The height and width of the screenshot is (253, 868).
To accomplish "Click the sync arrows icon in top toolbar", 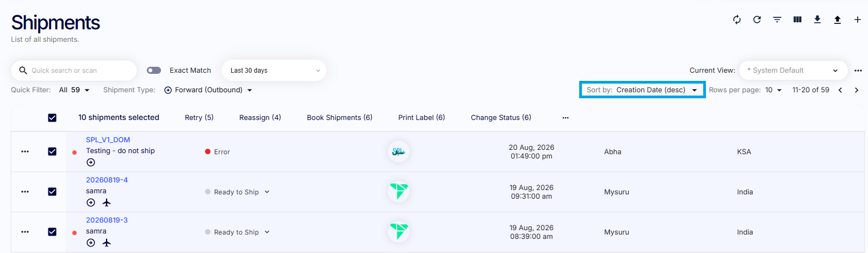I will [737, 20].
